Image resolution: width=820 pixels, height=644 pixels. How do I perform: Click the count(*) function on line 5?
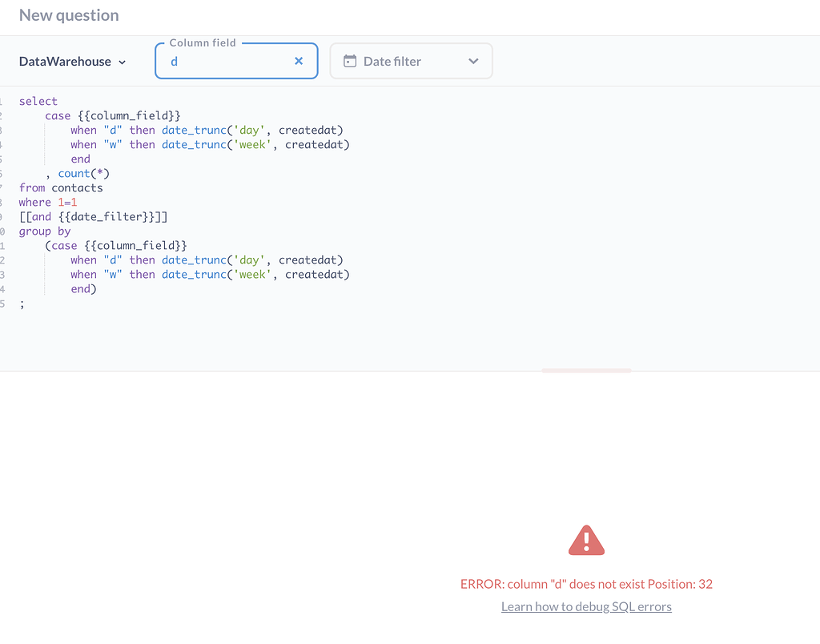pos(83,173)
